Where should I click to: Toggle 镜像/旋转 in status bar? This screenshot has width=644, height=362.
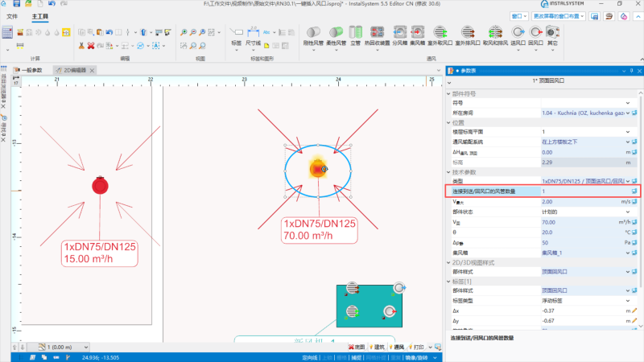click(x=416, y=358)
